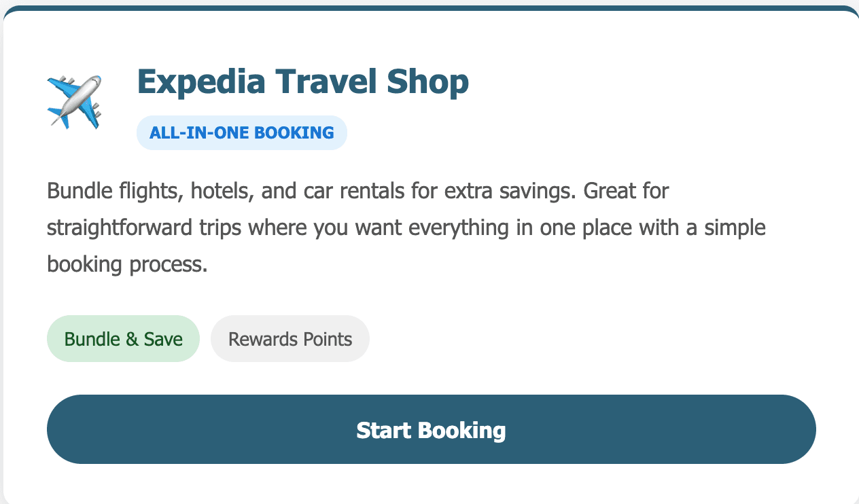The height and width of the screenshot is (504, 859).
Task: Choose the Rewards Points feature pill
Action: tap(290, 339)
